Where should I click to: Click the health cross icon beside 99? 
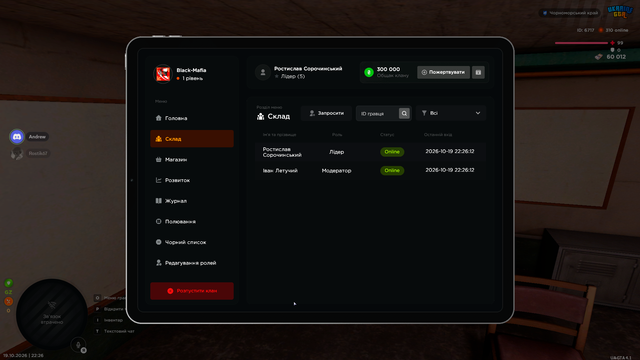pos(612,42)
